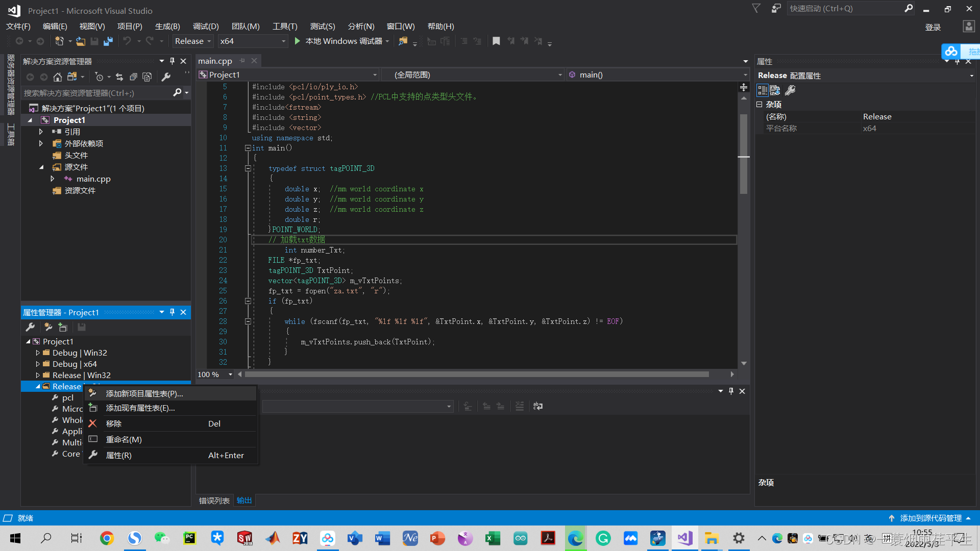
Task: Click the word wrap icon in output toolbar
Action: point(538,406)
